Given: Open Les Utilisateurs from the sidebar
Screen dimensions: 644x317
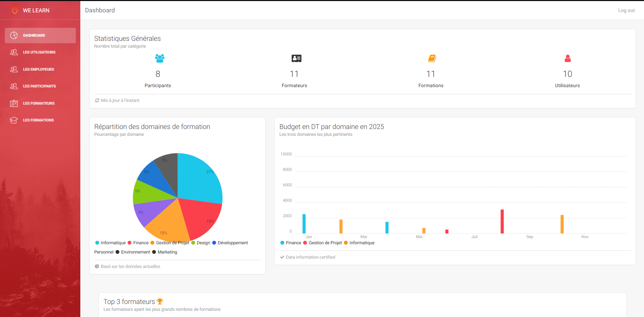Looking at the screenshot, I should click(x=39, y=52).
